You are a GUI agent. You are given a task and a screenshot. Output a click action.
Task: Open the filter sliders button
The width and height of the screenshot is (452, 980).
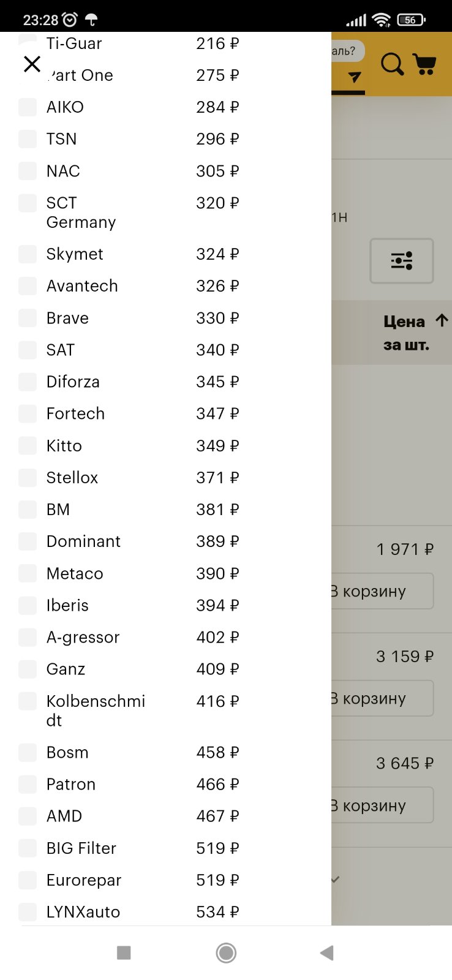point(402,261)
